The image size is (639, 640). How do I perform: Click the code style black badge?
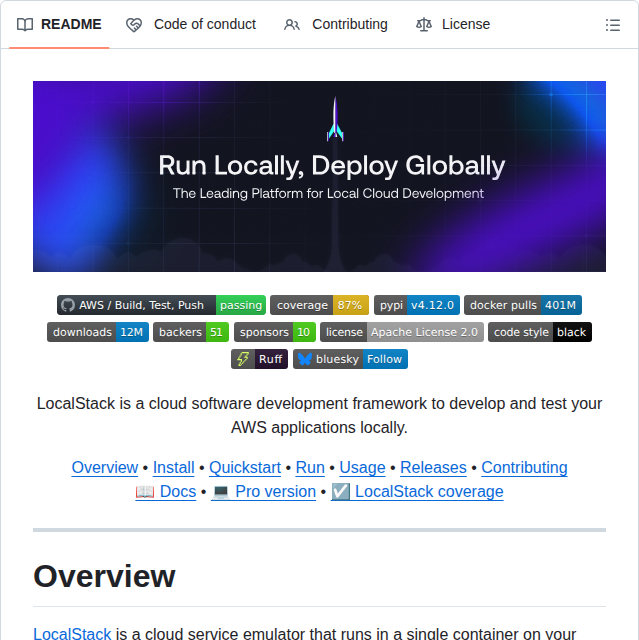pyautogui.click(x=540, y=332)
